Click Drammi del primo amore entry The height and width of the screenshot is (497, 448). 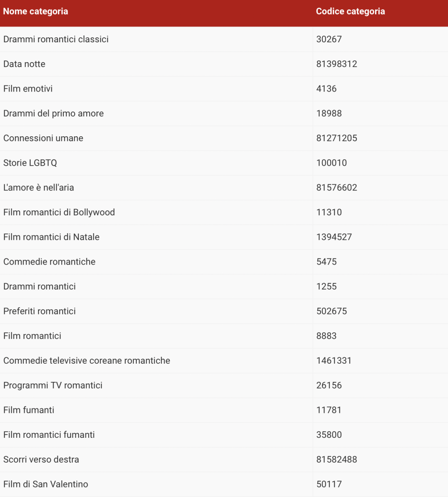[x=53, y=113]
